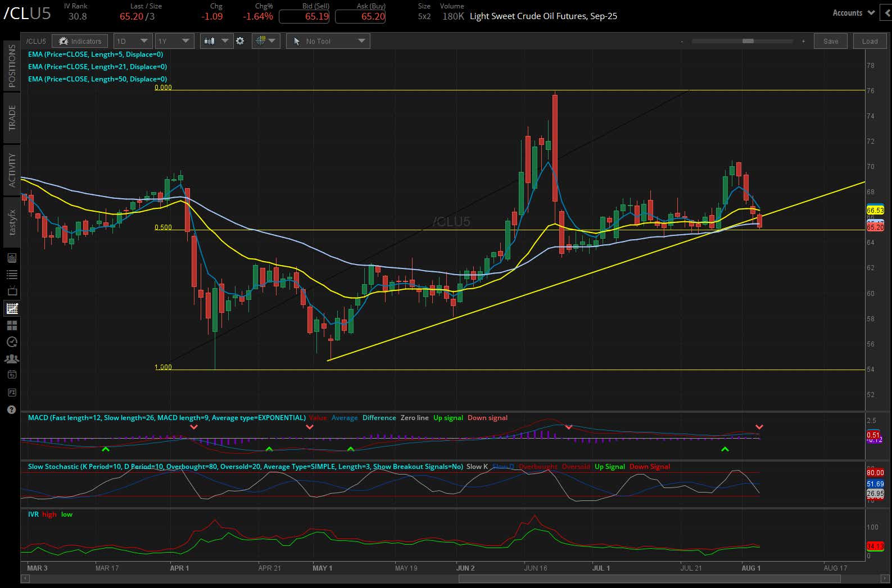Open the crosshair mode dropdown
Screen dimensions: 892x588
(266, 41)
